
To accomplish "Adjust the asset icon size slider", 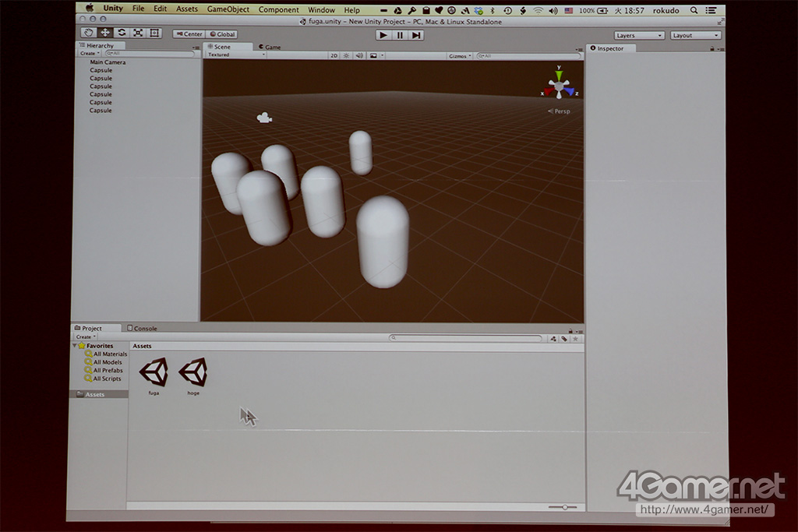I will tap(564, 507).
